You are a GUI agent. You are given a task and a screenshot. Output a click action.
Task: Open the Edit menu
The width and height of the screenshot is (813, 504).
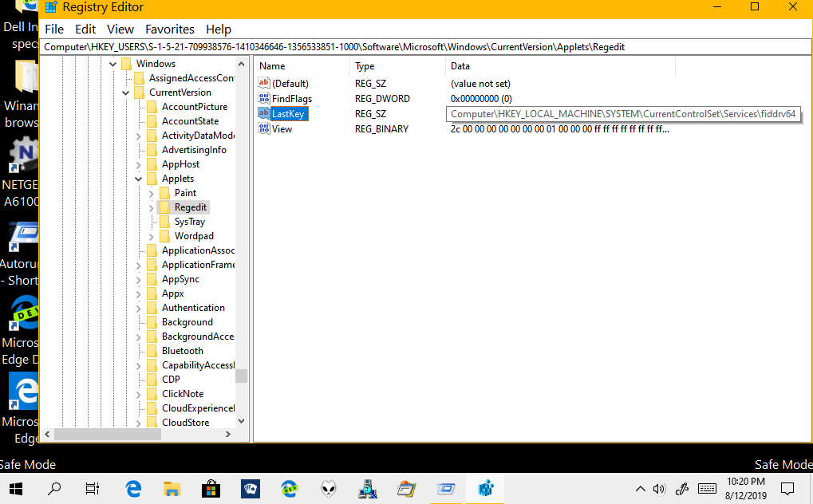[x=85, y=30]
